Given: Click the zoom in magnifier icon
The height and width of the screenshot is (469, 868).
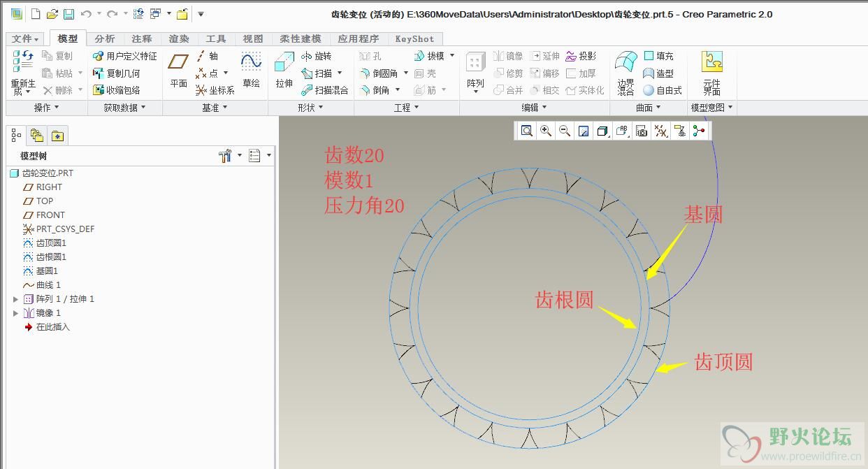Looking at the screenshot, I should (546, 131).
